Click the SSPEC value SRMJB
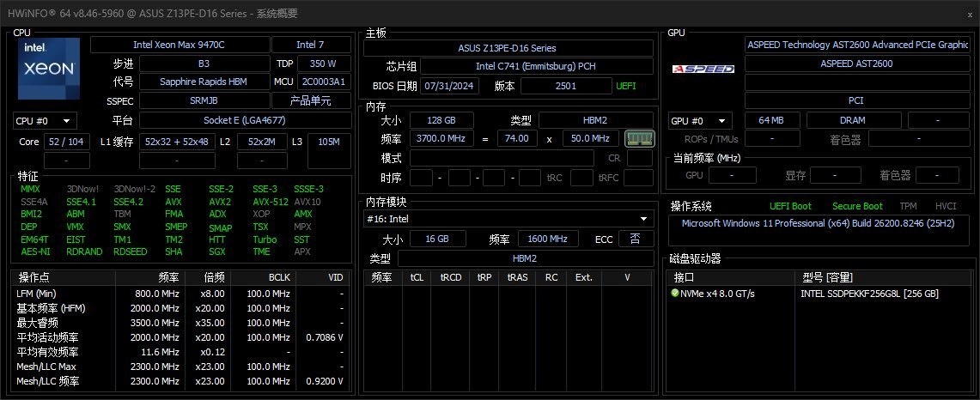 204,100
